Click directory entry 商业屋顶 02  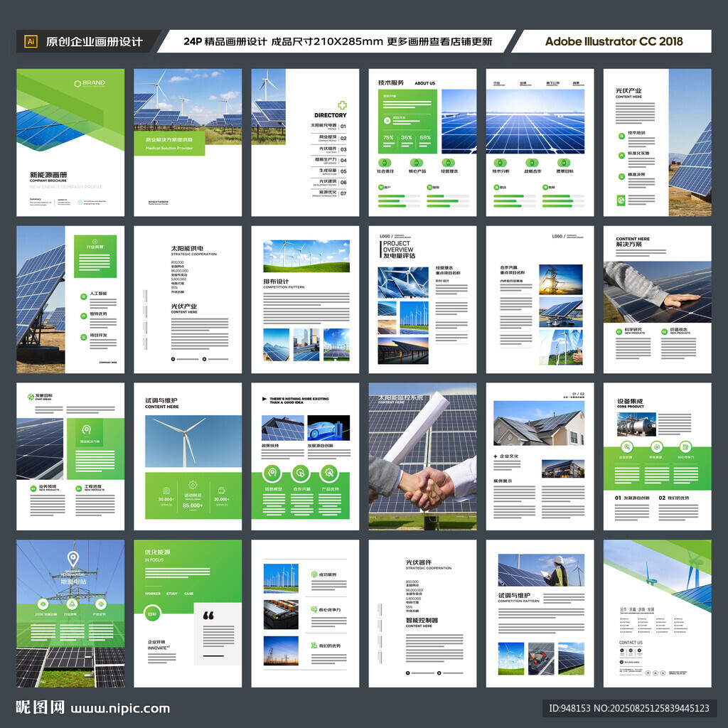point(333,138)
